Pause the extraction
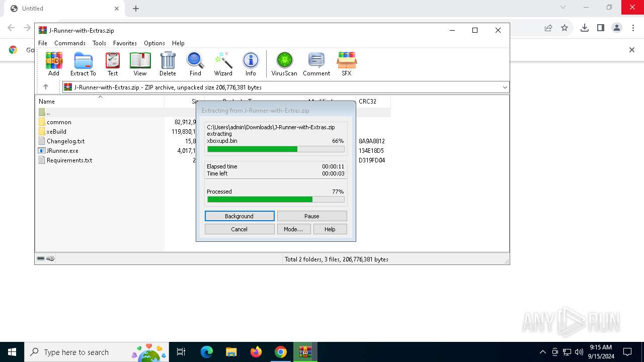Image resolution: width=644 pixels, height=362 pixels. pyautogui.click(x=312, y=216)
